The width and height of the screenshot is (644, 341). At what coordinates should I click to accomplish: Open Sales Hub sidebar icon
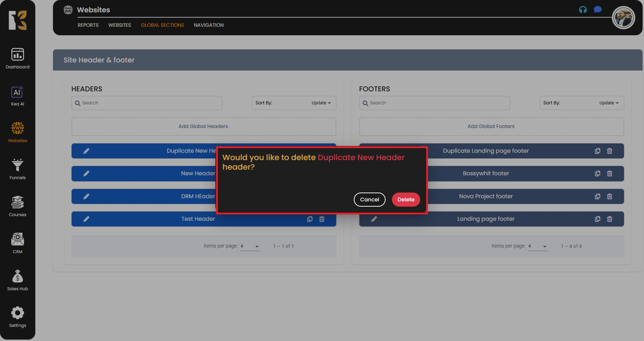(17, 280)
